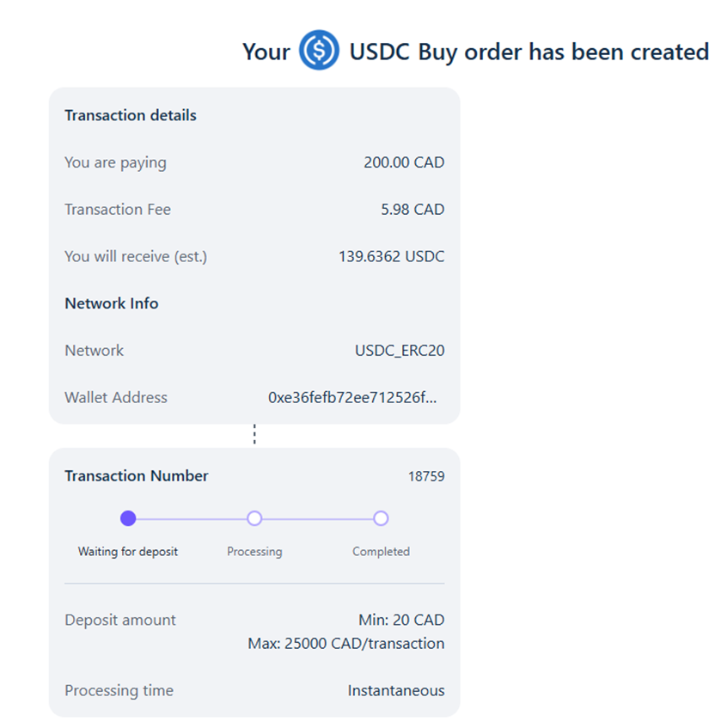721x728 pixels.
Task: Click the Min: 20 CAD deposit limit
Action: point(401,620)
